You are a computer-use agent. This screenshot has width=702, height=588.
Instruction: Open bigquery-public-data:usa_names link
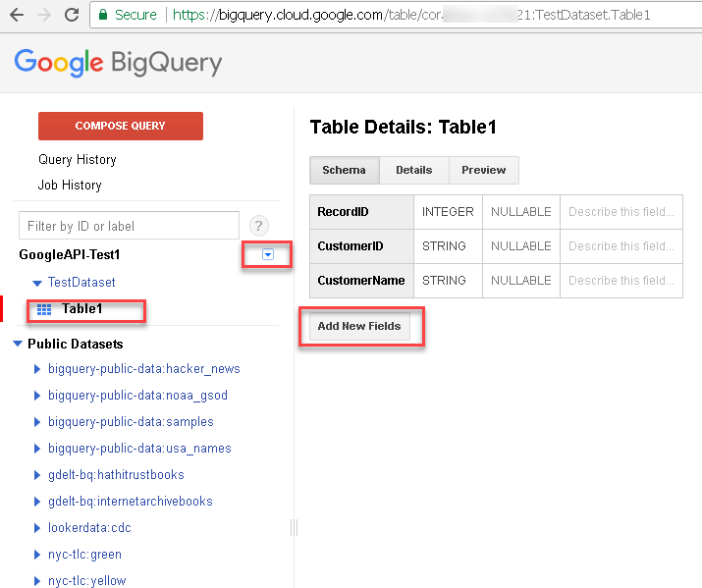click(139, 448)
